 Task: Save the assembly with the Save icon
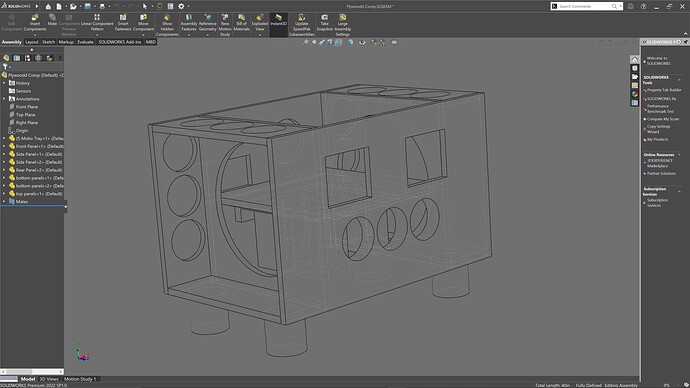88,6
